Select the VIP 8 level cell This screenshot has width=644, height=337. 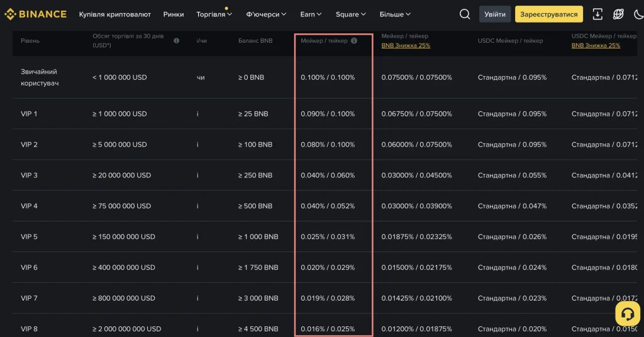(x=29, y=329)
